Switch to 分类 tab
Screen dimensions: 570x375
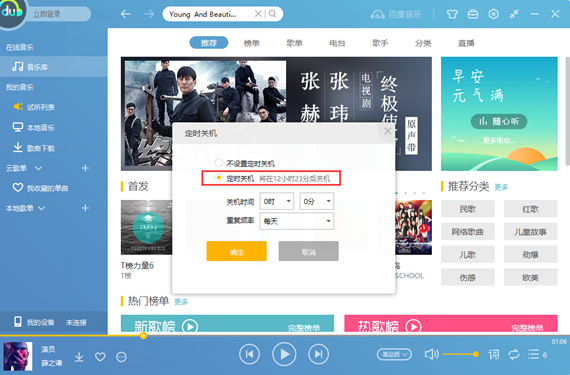423,43
